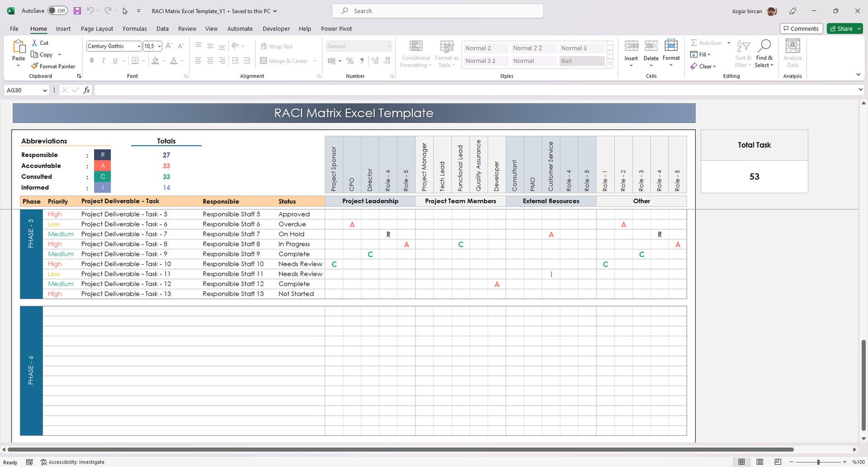This screenshot has height=467, width=868.
Task: Toggle Wrap Text
Action: tap(277, 46)
